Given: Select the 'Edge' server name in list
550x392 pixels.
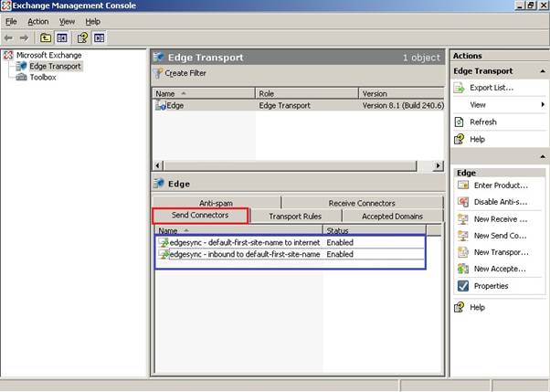Looking at the screenshot, I should click(x=175, y=106).
